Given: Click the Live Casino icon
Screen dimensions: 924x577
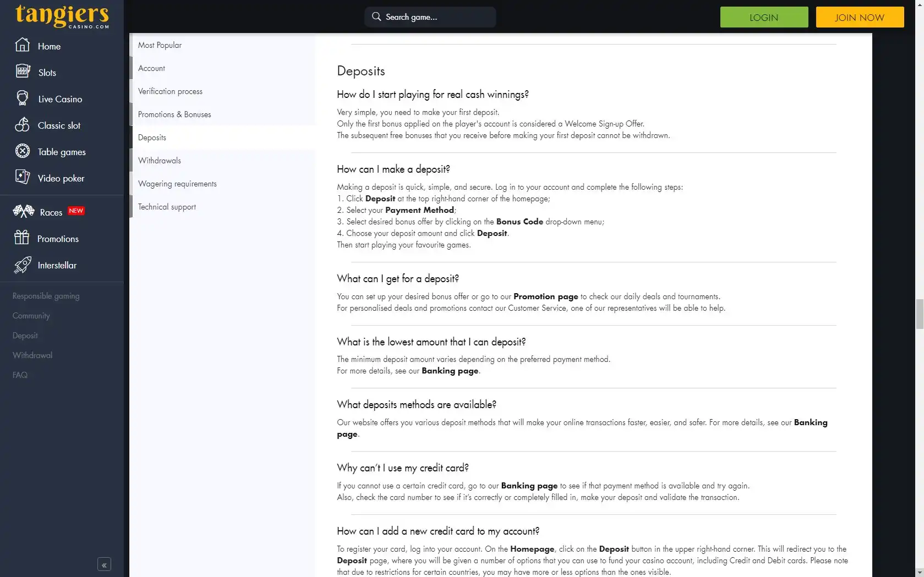Looking at the screenshot, I should tap(23, 98).
